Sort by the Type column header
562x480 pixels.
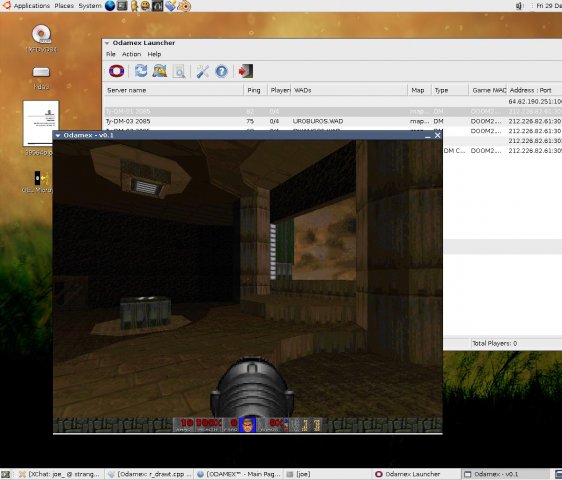click(450, 90)
